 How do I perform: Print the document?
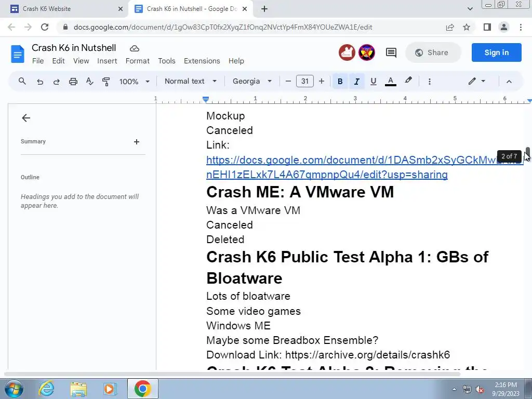pos(73,82)
